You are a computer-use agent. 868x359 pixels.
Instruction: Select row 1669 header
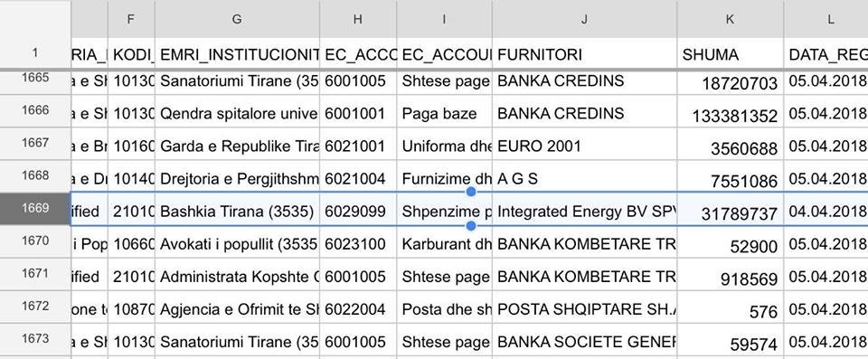point(35,209)
